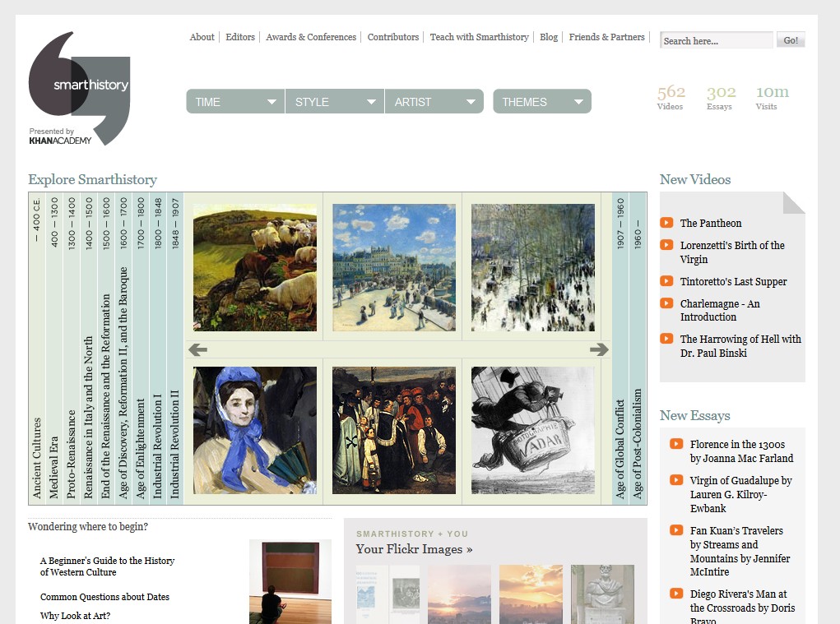Select the Industrial Revolution II period
This screenshot has height=624, width=840.
click(x=174, y=348)
